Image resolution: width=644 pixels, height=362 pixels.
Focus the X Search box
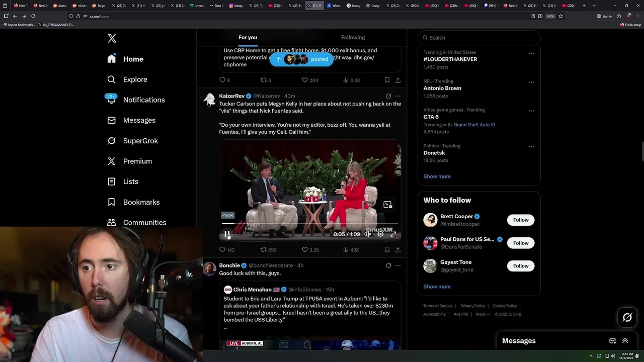(x=479, y=38)
